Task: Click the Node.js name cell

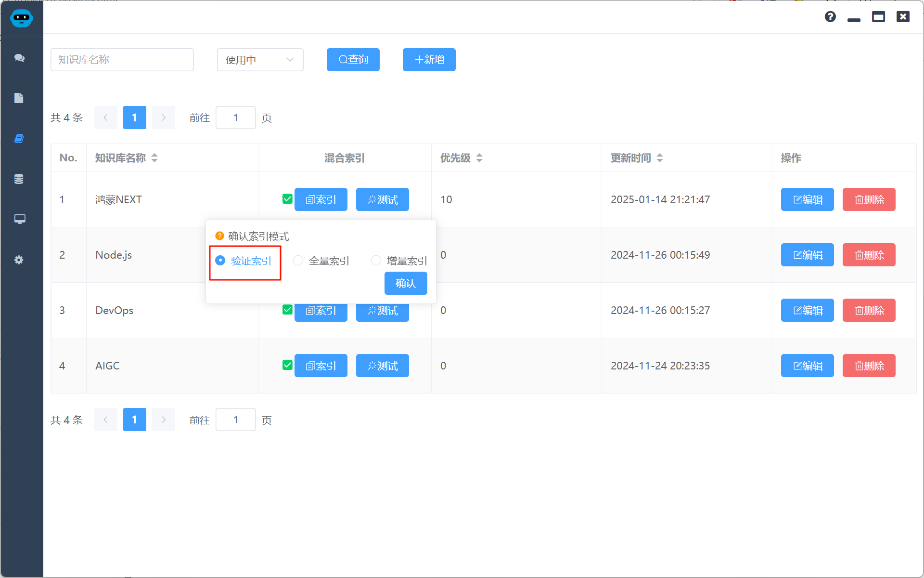Action: (x=114, y=255)
